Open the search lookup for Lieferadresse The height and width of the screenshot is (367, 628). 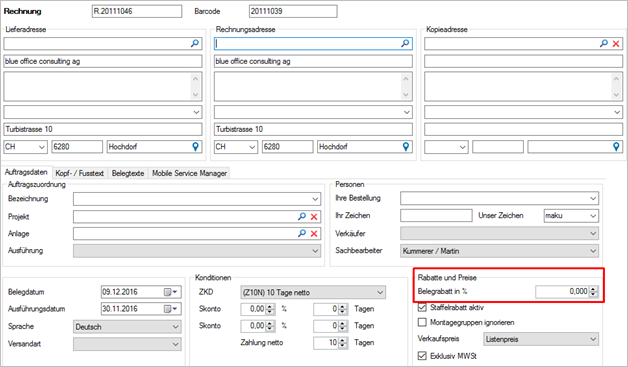(x=195, y=43)
